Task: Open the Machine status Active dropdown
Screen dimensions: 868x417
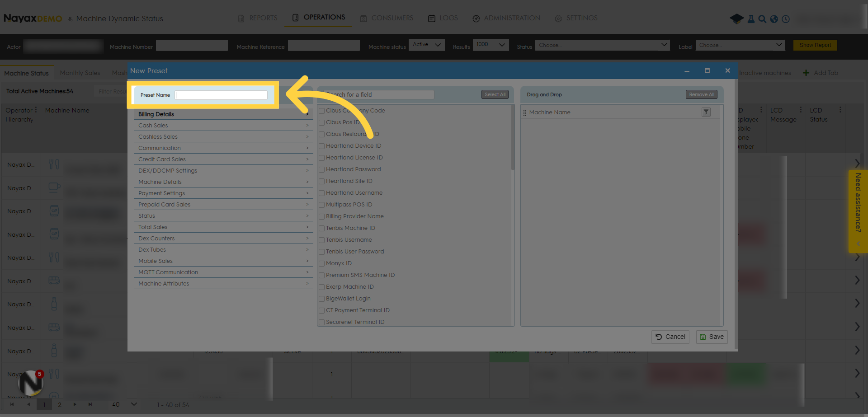Action: pos(426,45)
